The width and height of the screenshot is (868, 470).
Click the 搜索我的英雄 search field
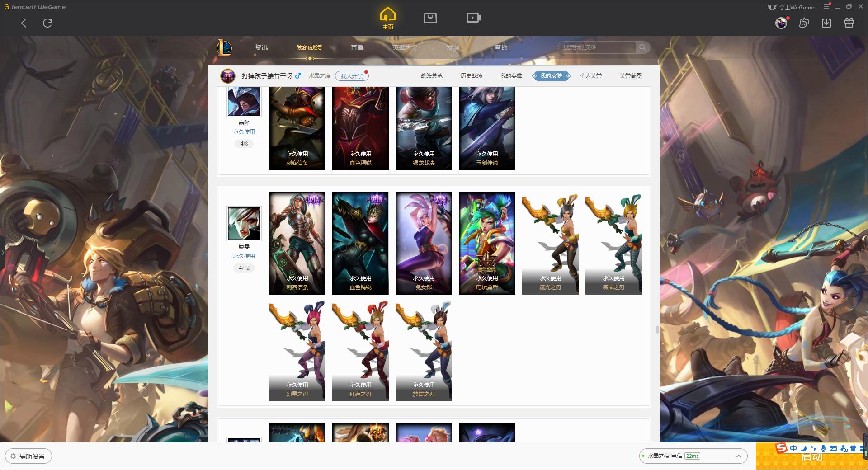point(597,47)
